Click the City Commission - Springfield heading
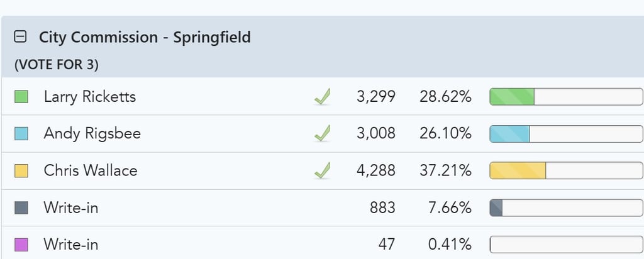This screenshot has width=644, height=259. (x=145, y=37)
